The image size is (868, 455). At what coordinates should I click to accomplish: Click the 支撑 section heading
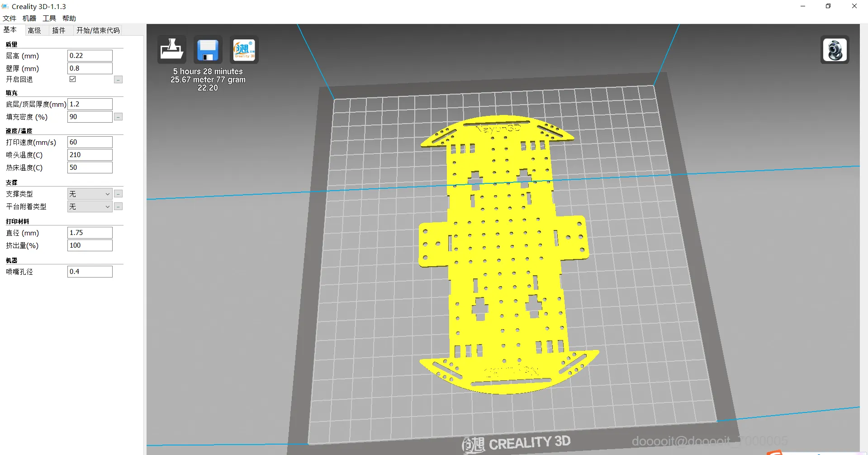12,182
